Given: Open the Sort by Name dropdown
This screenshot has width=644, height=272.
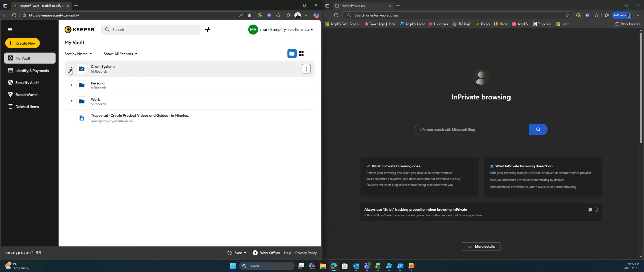Looking at the screenshot, I should pos(78,54).
